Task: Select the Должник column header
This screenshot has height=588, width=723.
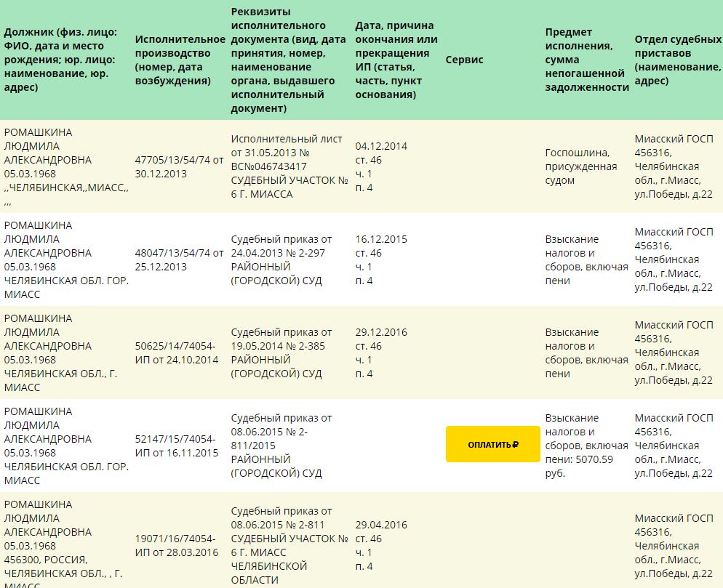Action: point(60,60)
